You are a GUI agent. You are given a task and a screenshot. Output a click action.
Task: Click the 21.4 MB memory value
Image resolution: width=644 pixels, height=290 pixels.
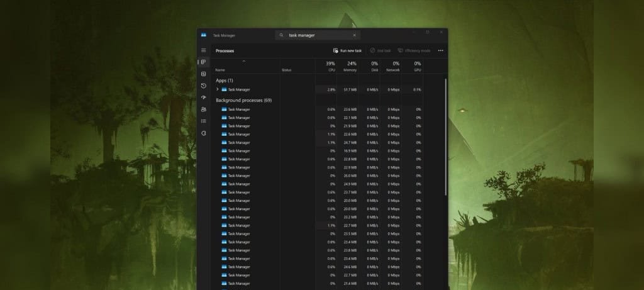point(350,284)
